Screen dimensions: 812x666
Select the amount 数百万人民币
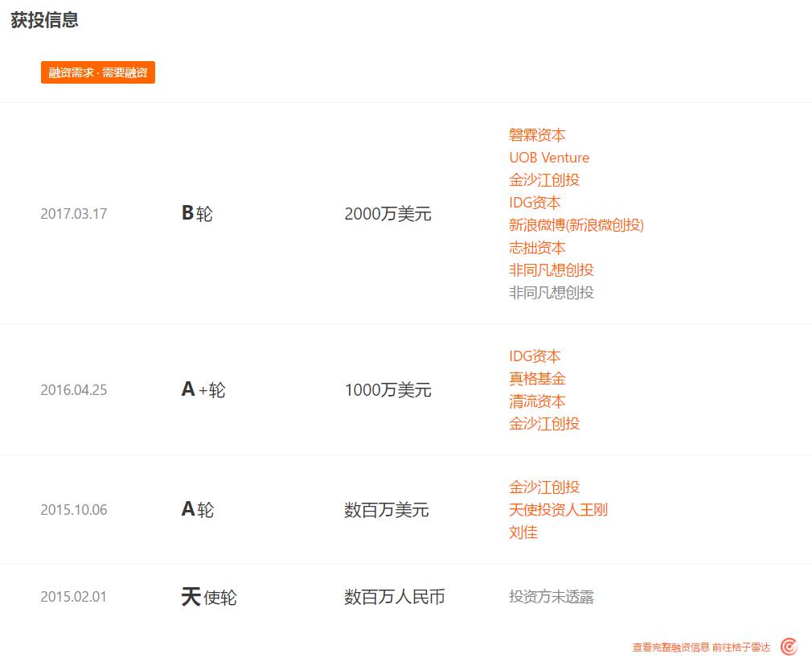click(x=395, y=597)
